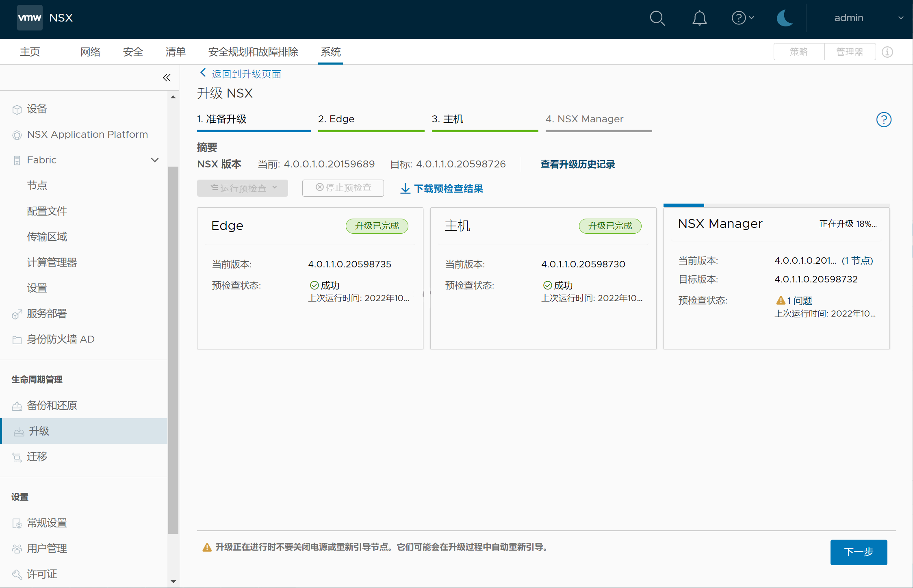
Task: Open NSX Application Platform item
Action: click(x=87, y=135)
